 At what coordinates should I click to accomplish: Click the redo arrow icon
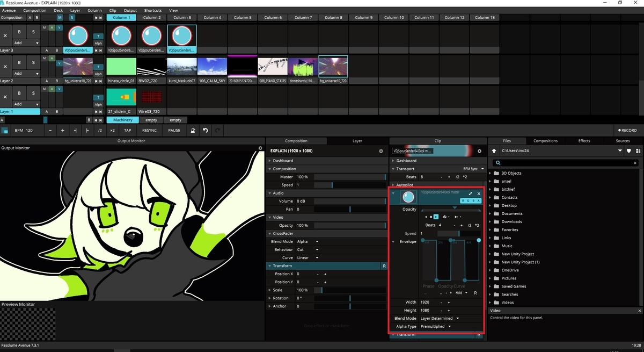(217, 130)
